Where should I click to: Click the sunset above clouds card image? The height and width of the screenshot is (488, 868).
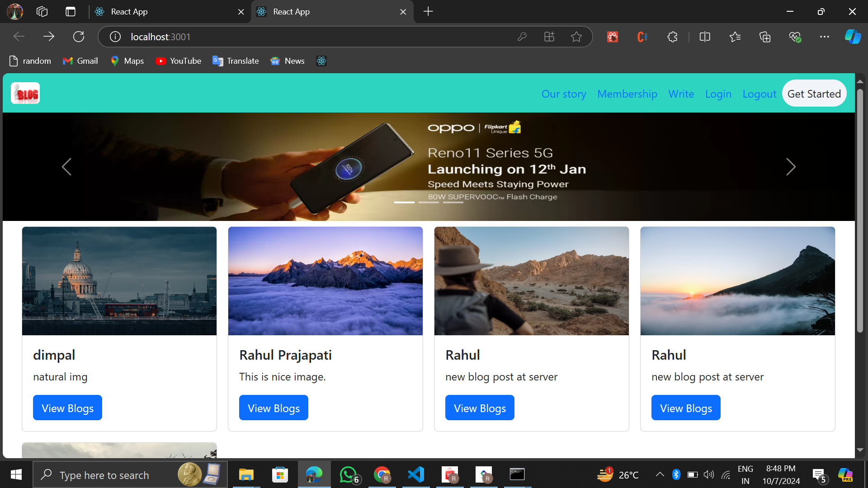coord(738,281)
